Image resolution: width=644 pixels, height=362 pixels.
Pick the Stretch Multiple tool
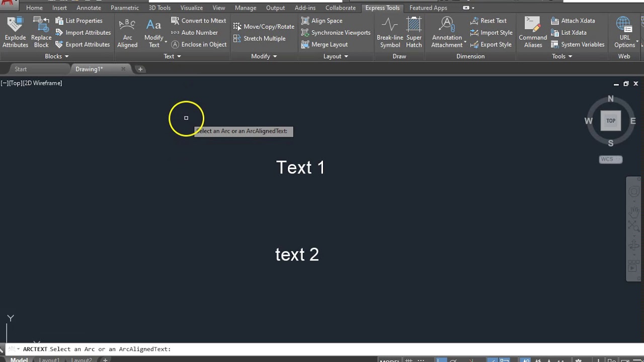pos(260,38)
